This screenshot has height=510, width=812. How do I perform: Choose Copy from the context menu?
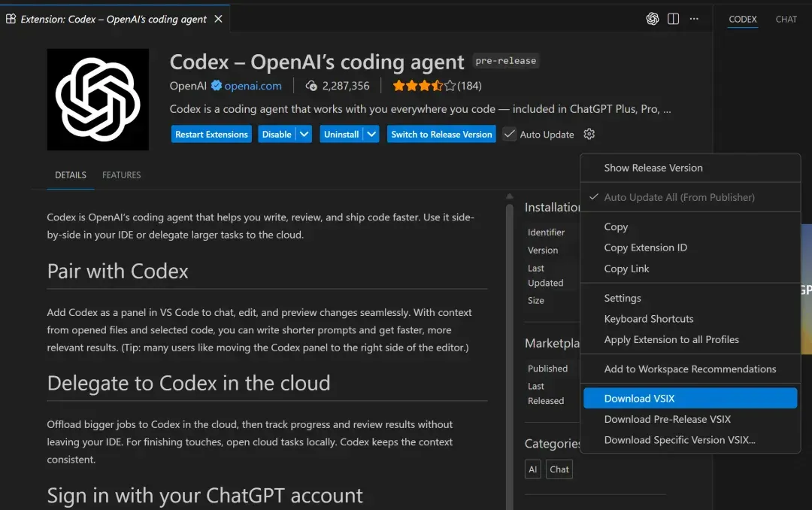tap(690, 227)
